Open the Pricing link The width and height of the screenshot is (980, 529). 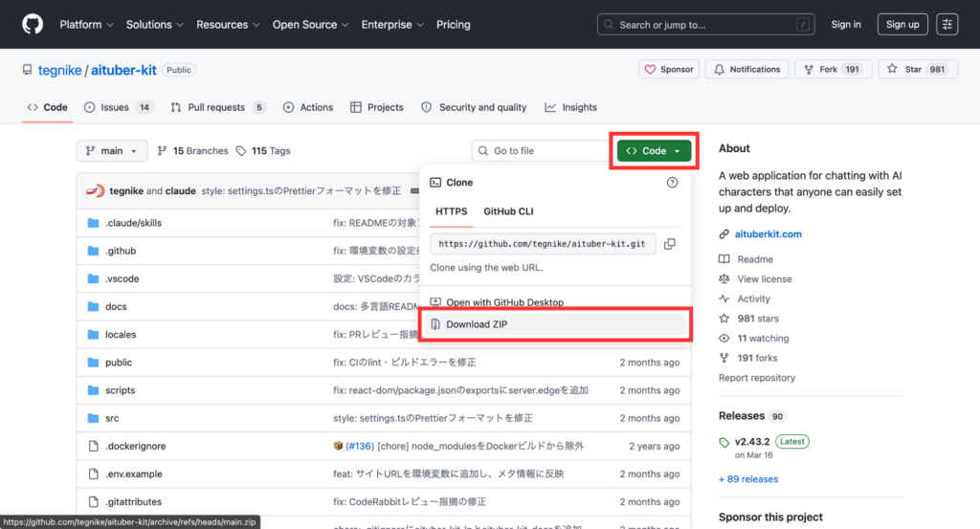click(x=453, y=24)
